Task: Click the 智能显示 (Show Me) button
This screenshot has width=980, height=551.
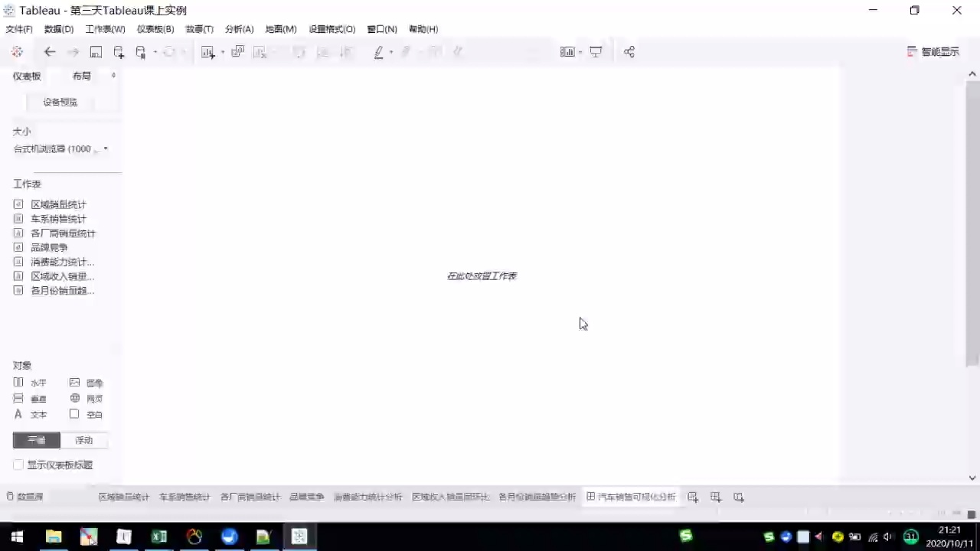Action: point(933,52)
